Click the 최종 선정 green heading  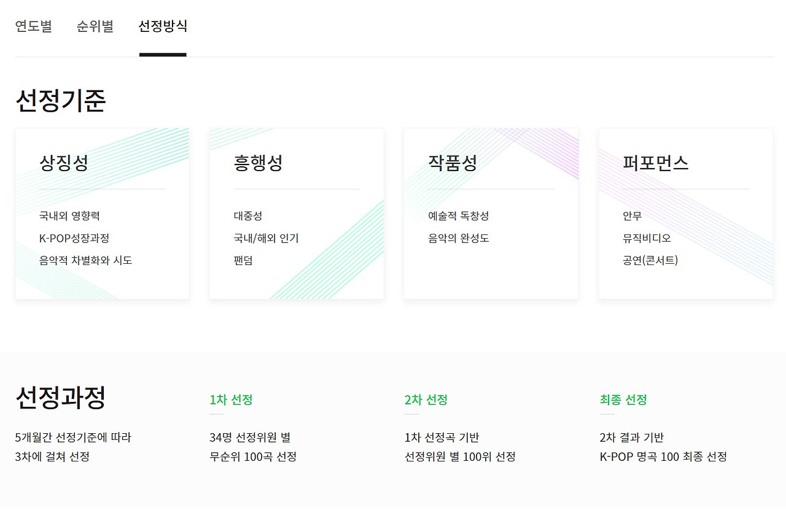(x=623, y=400)
